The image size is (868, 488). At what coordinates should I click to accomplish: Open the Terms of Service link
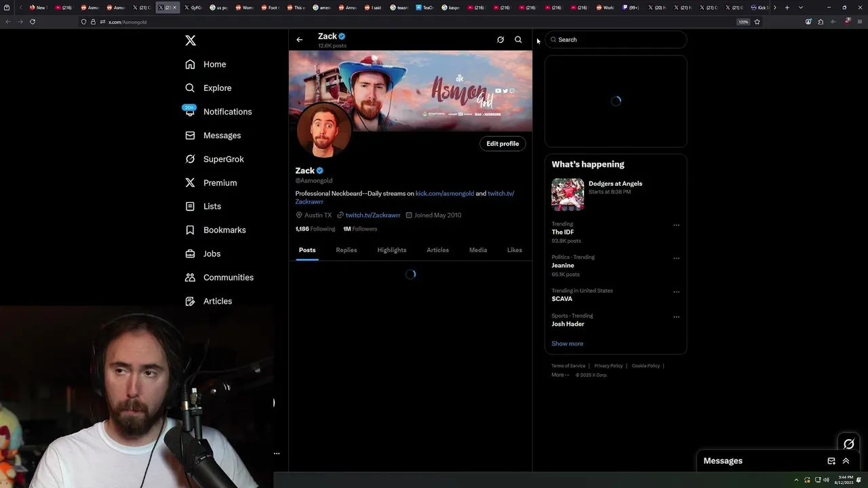click(x=568, y=366)
